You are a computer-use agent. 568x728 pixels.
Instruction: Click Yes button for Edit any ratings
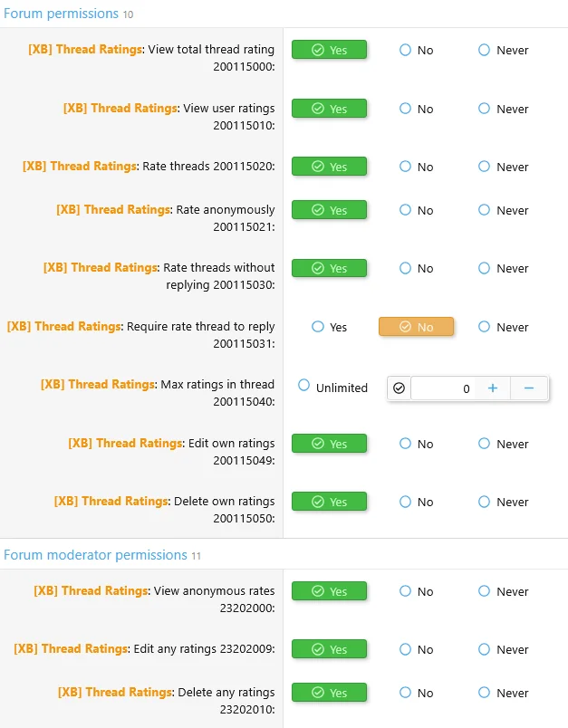[329, 649]
